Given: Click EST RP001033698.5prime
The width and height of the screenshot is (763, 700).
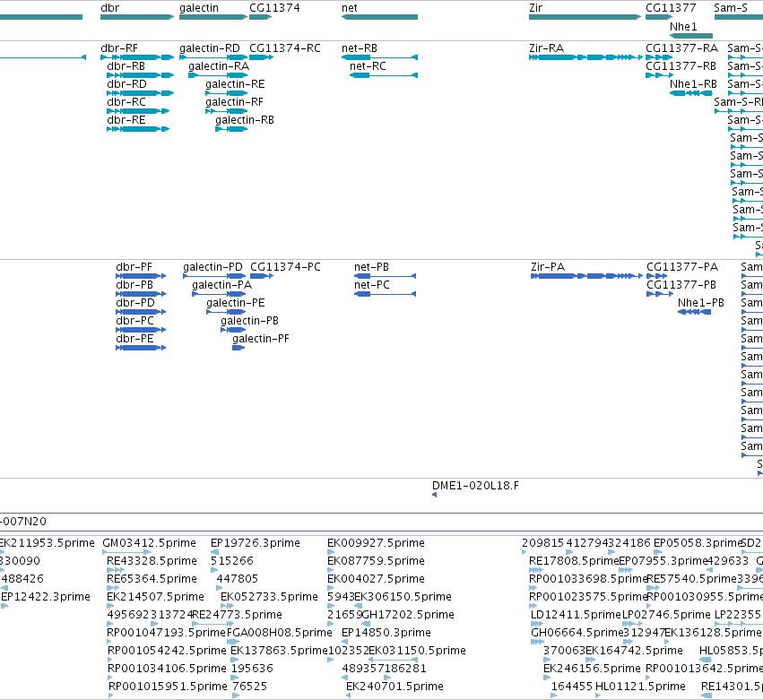Looking at the screenshot, I should [x=588, y=579].
